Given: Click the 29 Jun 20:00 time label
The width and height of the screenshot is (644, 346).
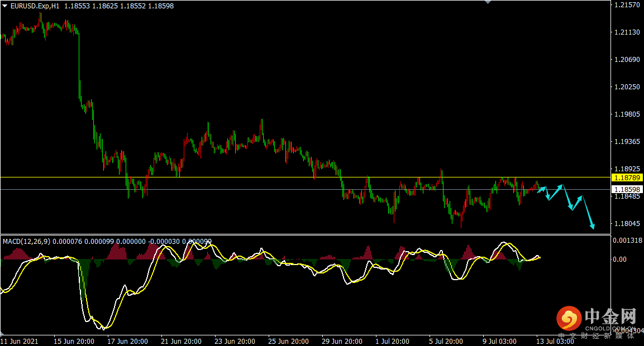Looking at the screenshot, I should (x=342, y=341).
